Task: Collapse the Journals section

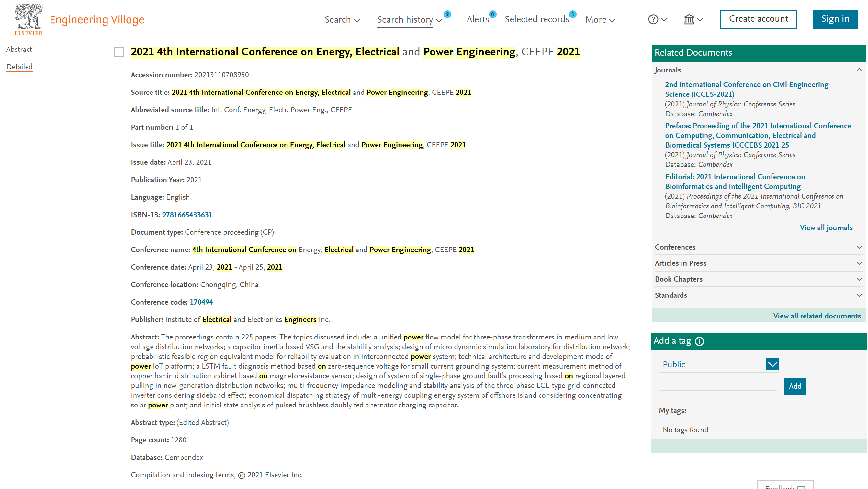Action: coord(859,70)
